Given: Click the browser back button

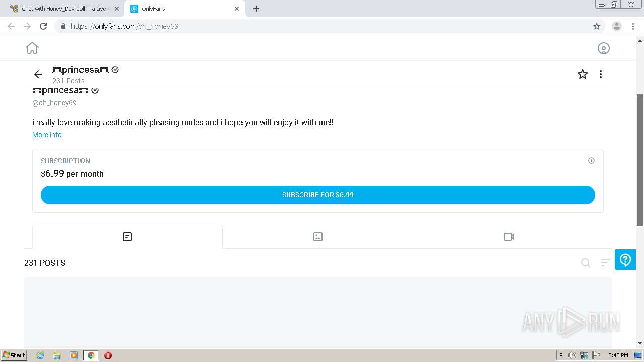Looking at the screenshot, I should click(x=11, y=26).
